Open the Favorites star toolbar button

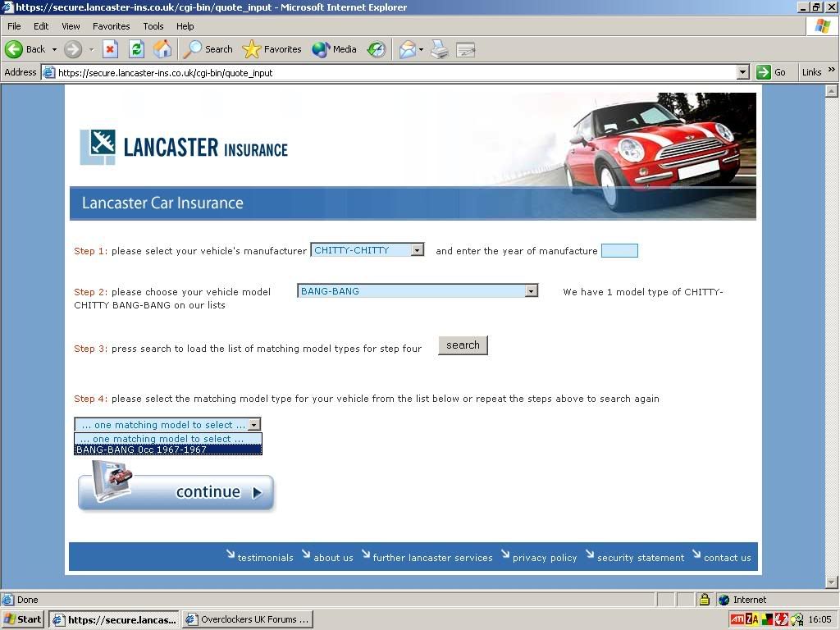pos(272,49)
